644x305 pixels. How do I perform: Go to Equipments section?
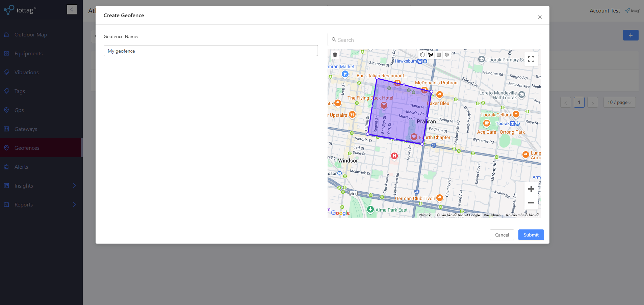click(41, 54)
